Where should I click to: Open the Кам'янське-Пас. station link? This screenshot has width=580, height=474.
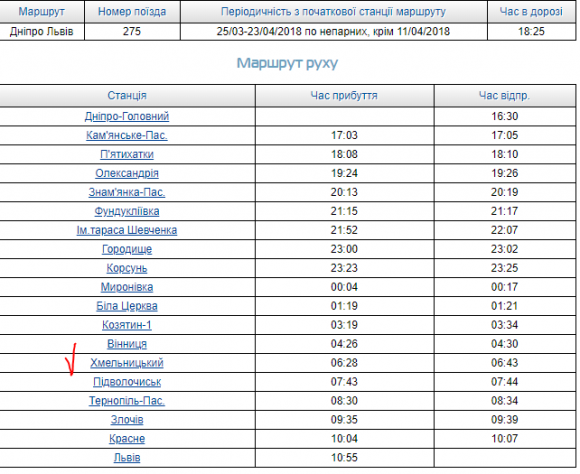tap(127, 135)
